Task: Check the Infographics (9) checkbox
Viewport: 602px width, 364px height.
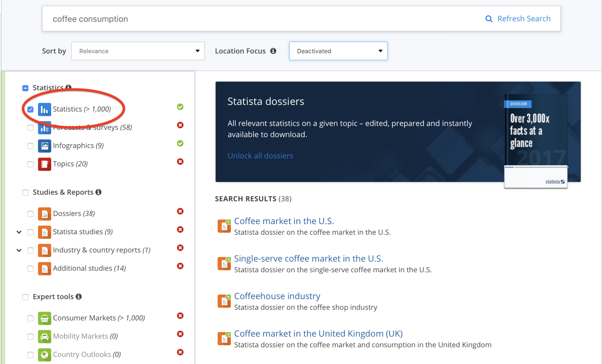Action: coord(30,146)
